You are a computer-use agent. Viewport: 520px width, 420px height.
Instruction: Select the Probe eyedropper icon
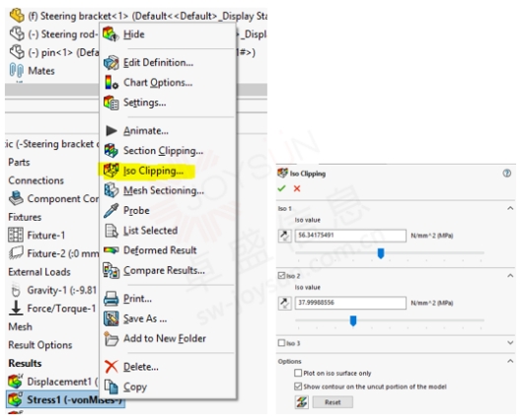point(111,211)
